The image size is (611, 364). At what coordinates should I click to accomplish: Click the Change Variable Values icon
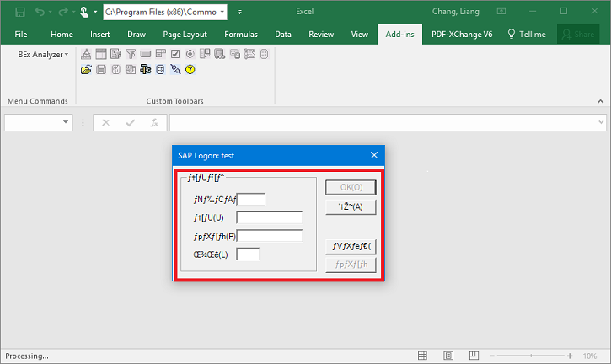pyautogui.click(x=131, y=69)
